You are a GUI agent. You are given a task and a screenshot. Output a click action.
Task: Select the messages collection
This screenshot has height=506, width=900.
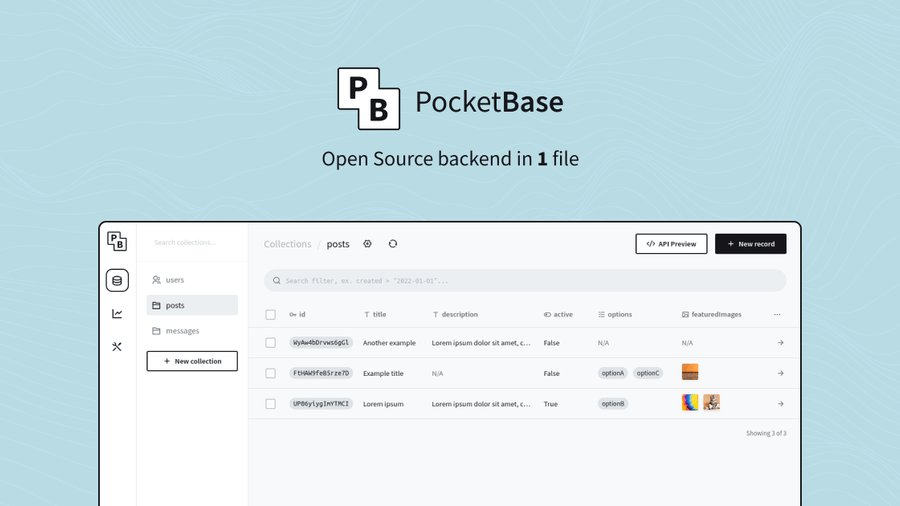point(182,331)
